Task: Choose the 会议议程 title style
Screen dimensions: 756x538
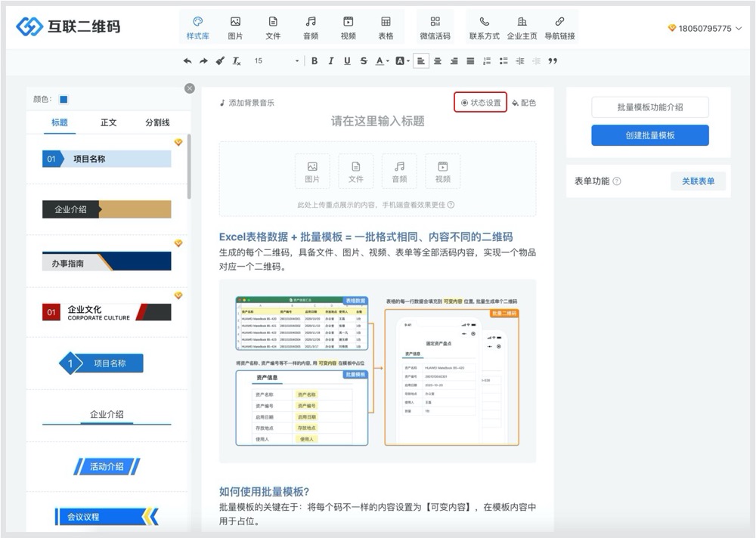Action: point(107,517)
